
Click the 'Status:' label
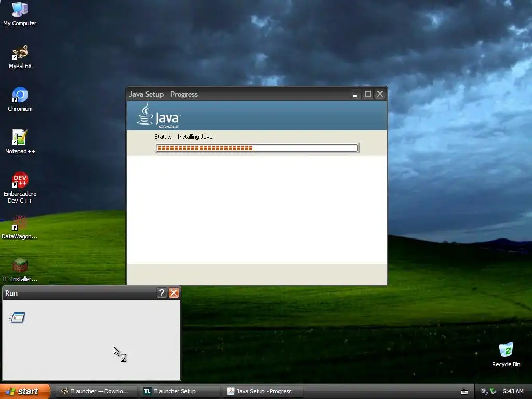(x=163, y=137)
